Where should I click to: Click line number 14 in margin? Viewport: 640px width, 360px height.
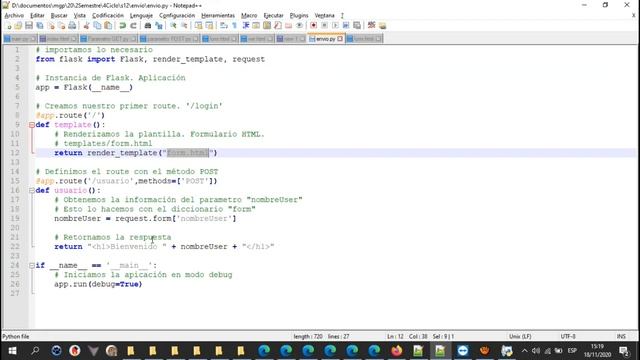(15, 172)
